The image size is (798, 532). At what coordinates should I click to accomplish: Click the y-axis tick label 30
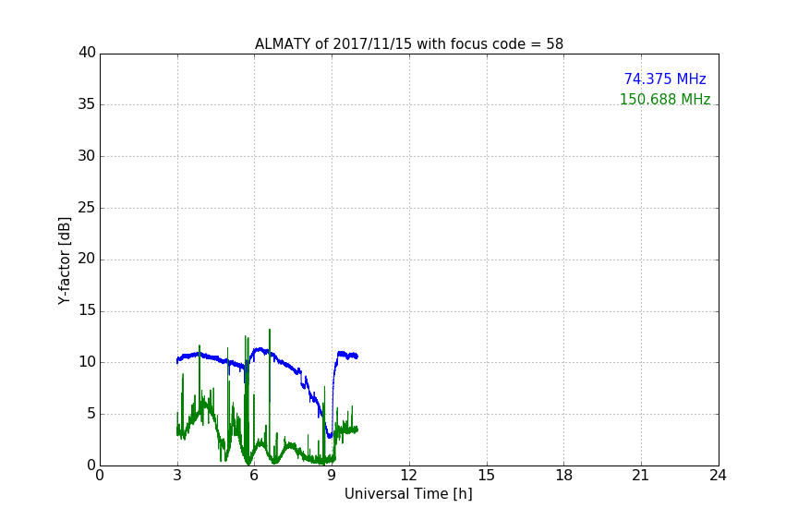click(x=87, y=156)
